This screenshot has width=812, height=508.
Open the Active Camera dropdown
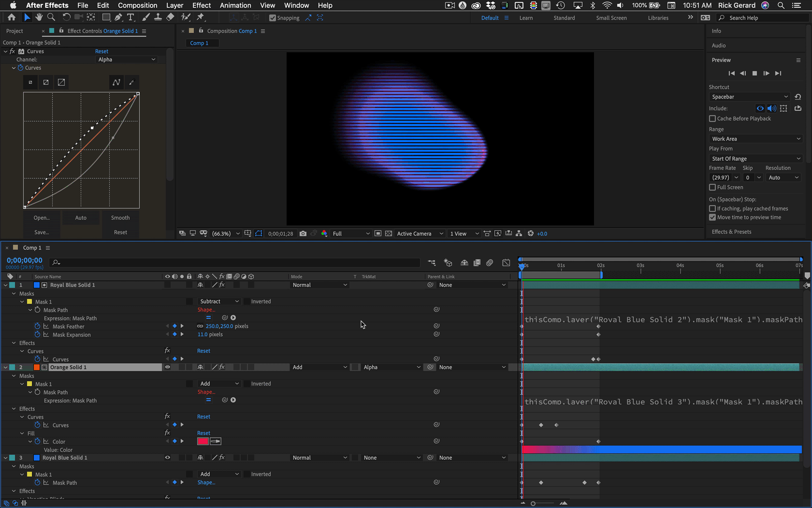(420, 234)
